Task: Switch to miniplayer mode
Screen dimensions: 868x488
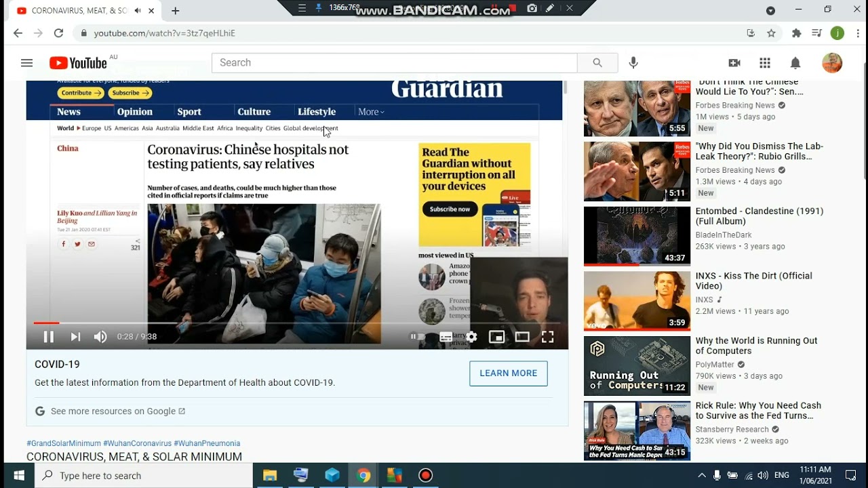Action: 497,337
